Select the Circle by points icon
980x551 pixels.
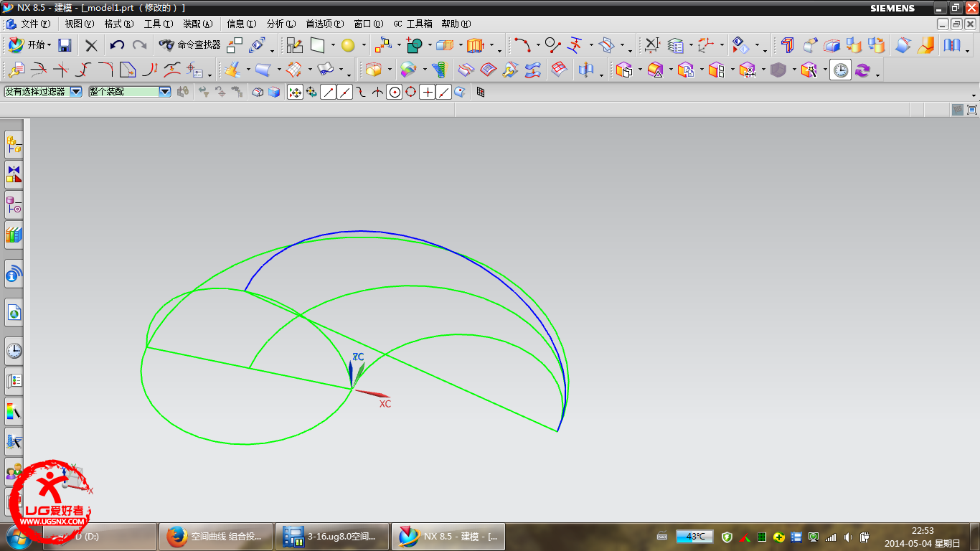click(x=552, y=45)
